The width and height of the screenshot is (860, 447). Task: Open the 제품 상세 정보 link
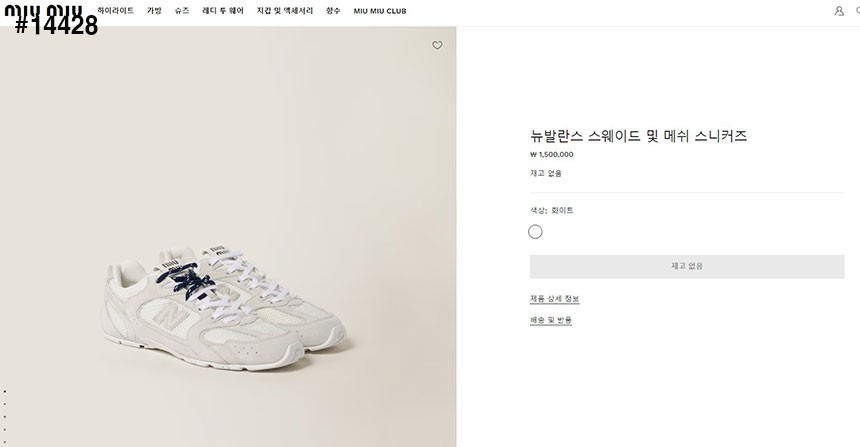tap(555, 299)
